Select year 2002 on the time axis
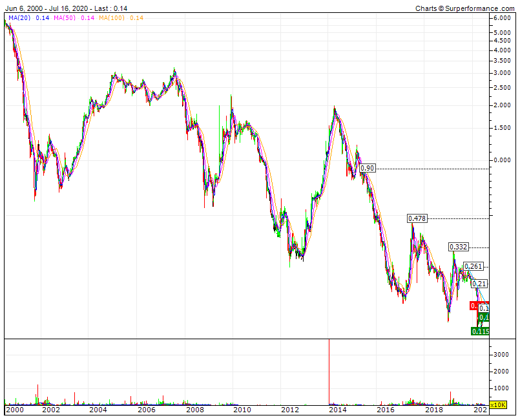This screenshot has width=520, height=420. 51,410
